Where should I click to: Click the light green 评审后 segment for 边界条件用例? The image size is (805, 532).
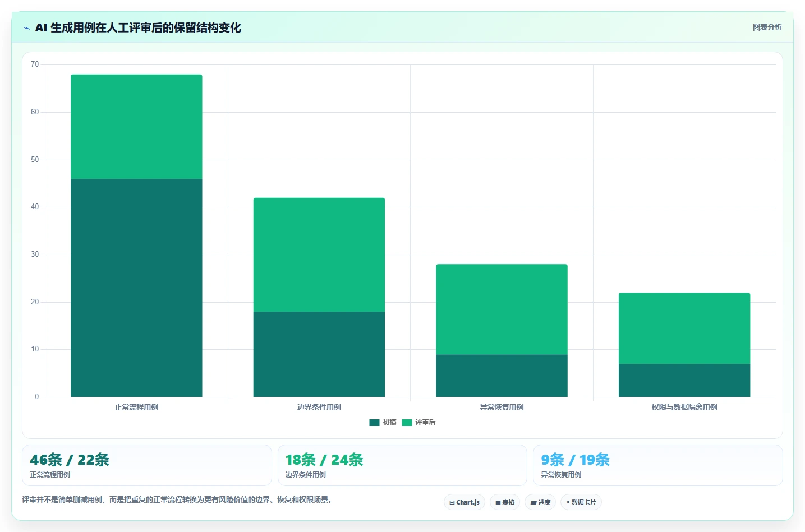[319, 255]
